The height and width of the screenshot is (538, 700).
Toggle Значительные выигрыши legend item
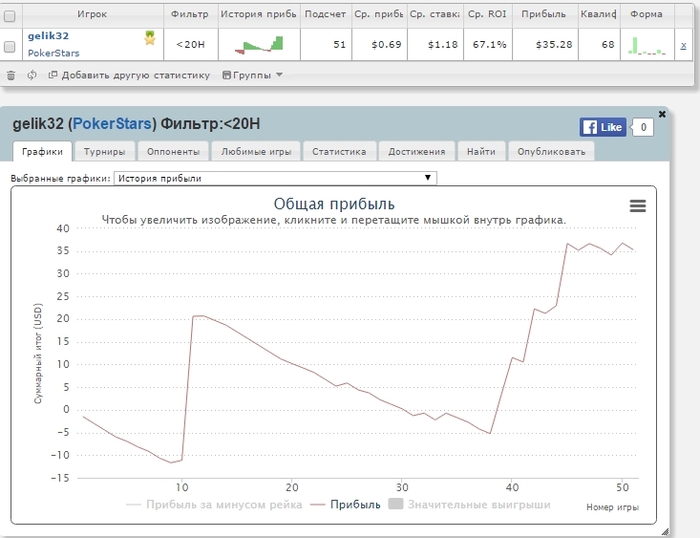pyautogui.click(x=470, y=505)
